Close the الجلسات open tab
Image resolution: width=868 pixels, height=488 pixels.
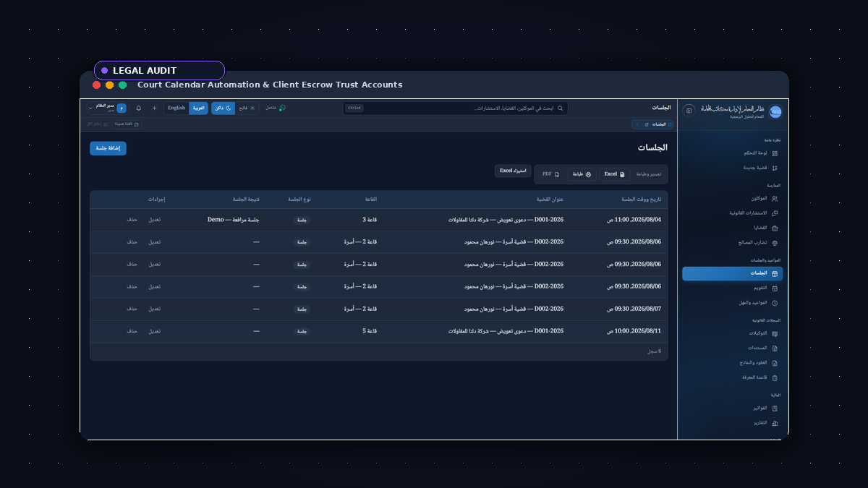[637, 124]
